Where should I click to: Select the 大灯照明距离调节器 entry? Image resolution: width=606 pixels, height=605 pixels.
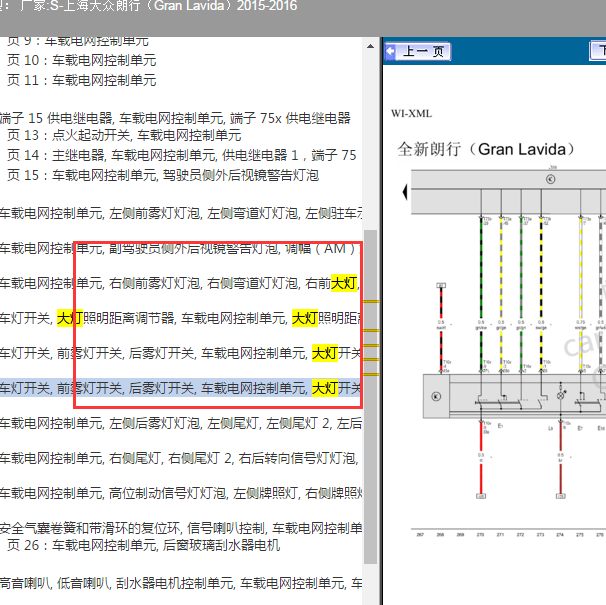coord(181,318)
